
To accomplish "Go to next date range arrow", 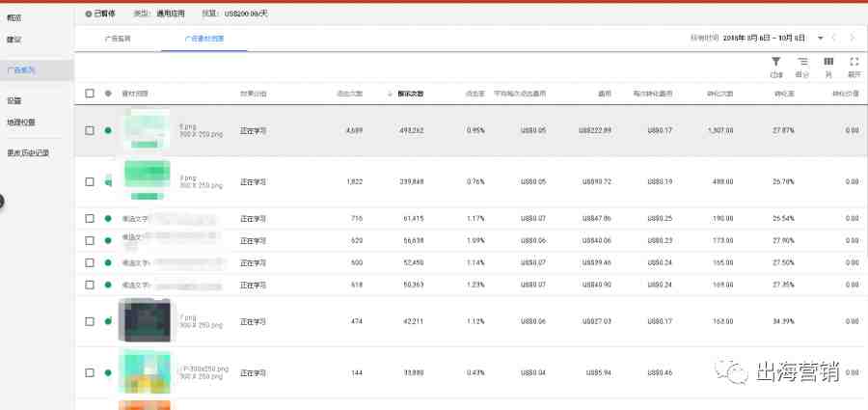I will coord(852,39).
